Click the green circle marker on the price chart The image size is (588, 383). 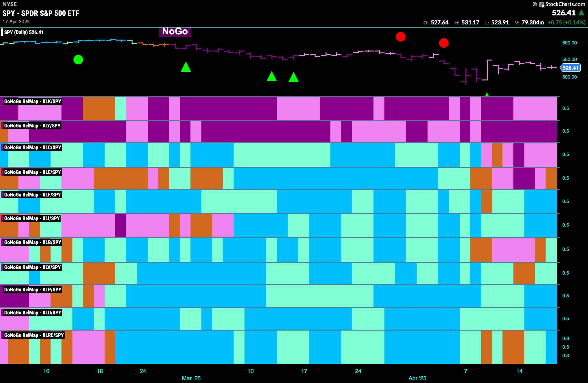pyautogui.click(x=78, y=60)
